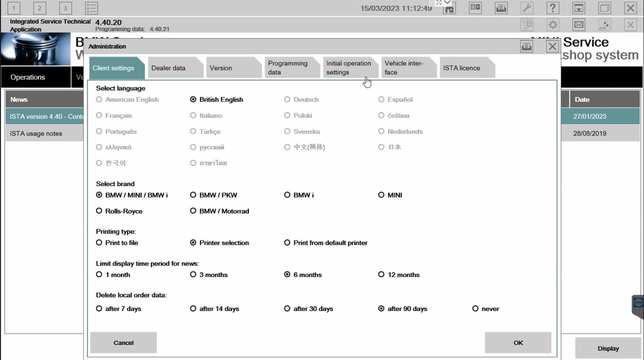Click the split-view compare icon in top bar
The image size is (644, 360).
(475, 8)
